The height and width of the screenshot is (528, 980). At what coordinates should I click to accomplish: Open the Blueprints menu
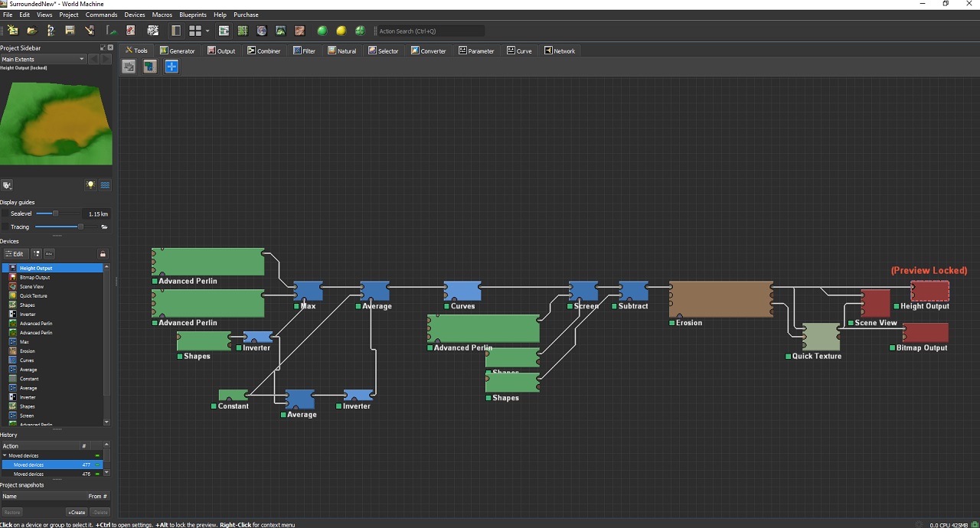[x=192, y=15]
